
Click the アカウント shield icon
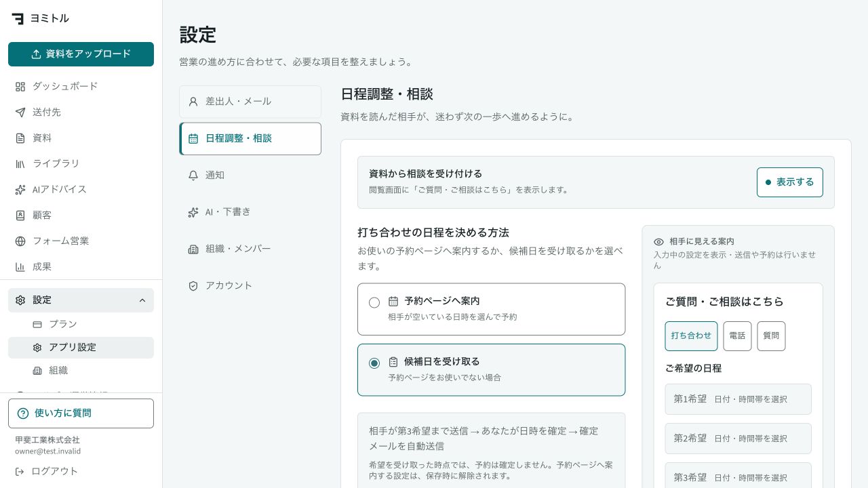[x=193, y=286]
